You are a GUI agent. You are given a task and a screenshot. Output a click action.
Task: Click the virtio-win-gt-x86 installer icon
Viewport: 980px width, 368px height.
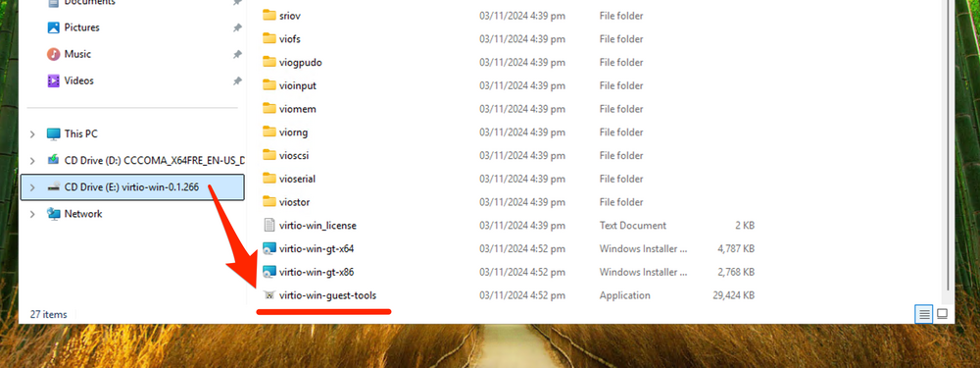(269, 272)
